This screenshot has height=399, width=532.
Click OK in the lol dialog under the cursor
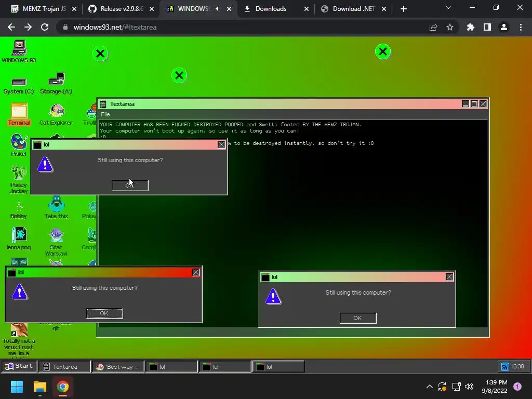coord(130,185)
